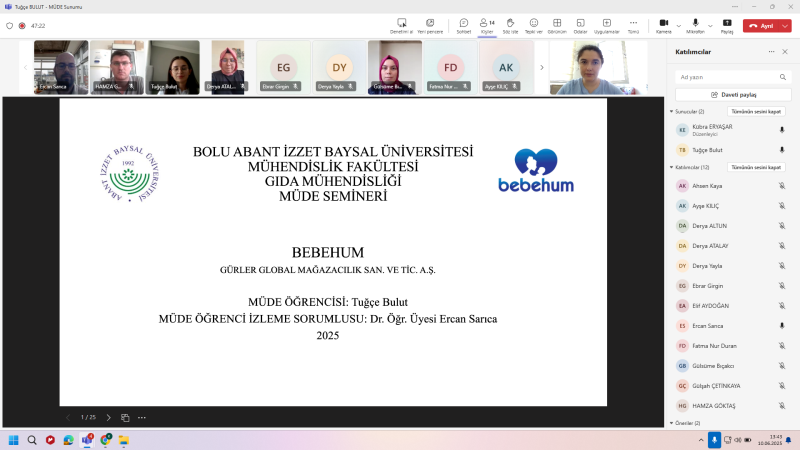Click the search magnifier in participants panel
800x450 pixels.
[783, 77]
